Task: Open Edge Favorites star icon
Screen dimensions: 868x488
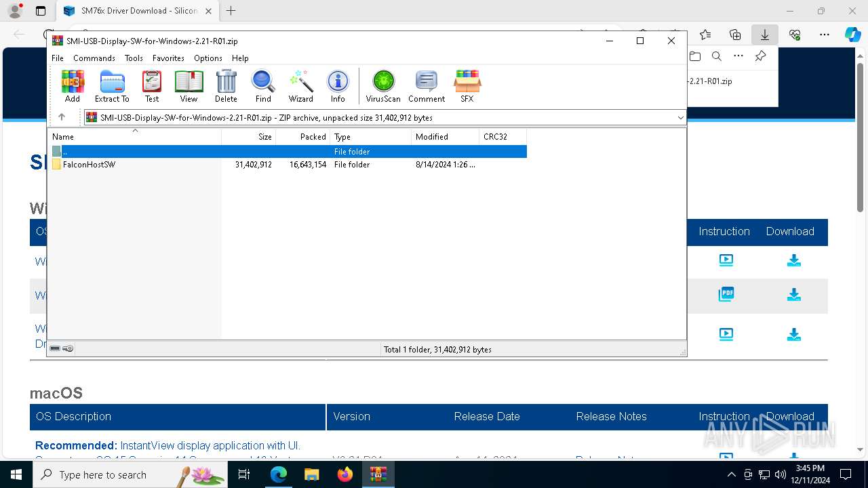Action: click(x=705, y=34)
